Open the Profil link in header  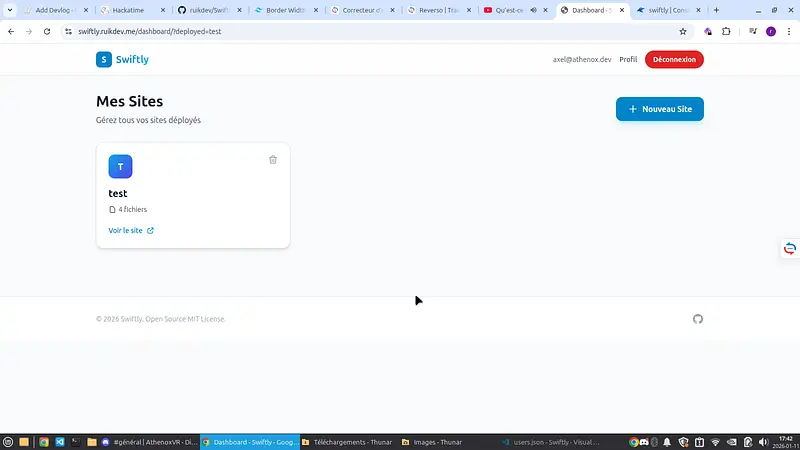[x=628, y=59]
